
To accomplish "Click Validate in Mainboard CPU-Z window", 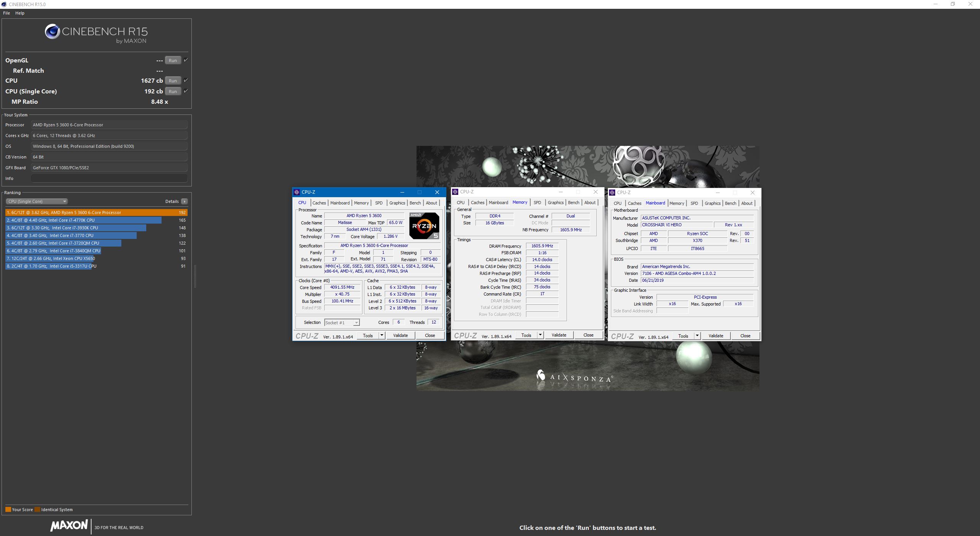I will point(715,336).
